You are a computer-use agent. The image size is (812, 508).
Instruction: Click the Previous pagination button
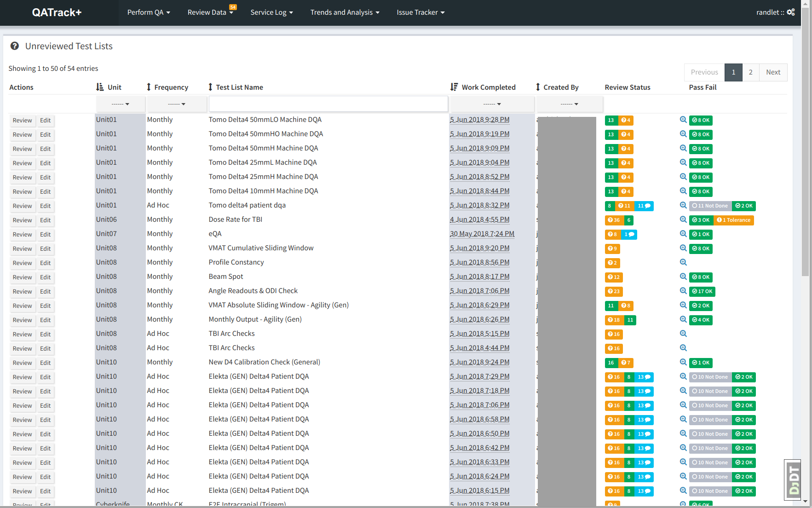704,72
